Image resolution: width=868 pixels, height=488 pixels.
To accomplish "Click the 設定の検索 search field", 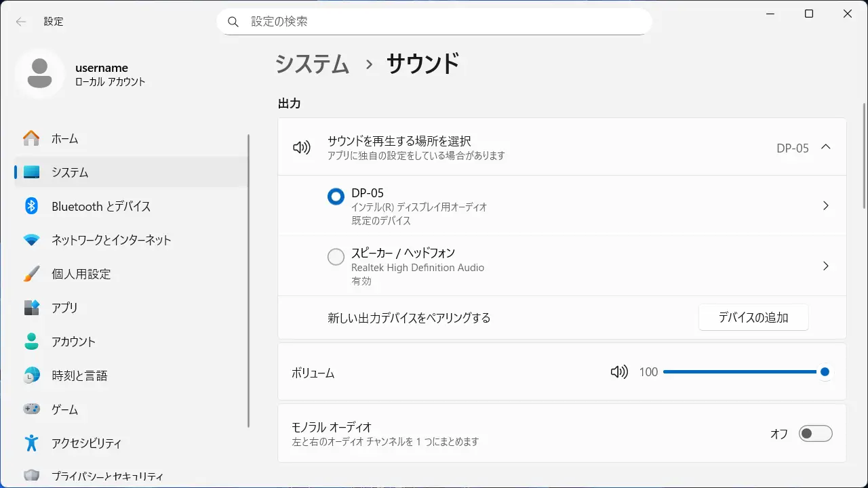I will point(434,22).
